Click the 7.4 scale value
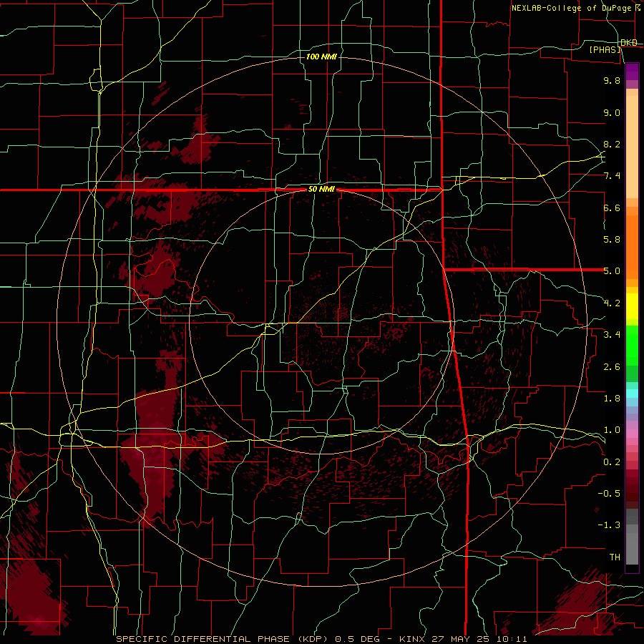Image resolution: width=644 pixels, height=644 pixels. pos(612,176)
